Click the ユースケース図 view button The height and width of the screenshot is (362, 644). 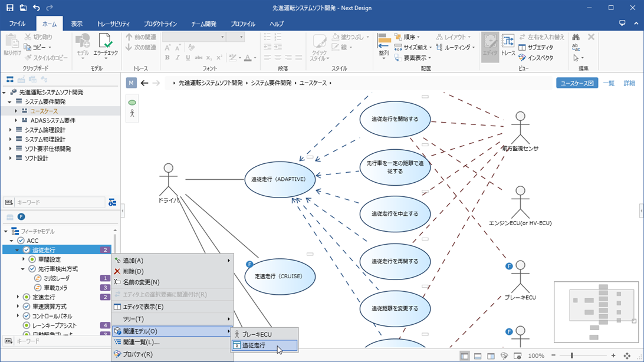click(x=577, y=83)
